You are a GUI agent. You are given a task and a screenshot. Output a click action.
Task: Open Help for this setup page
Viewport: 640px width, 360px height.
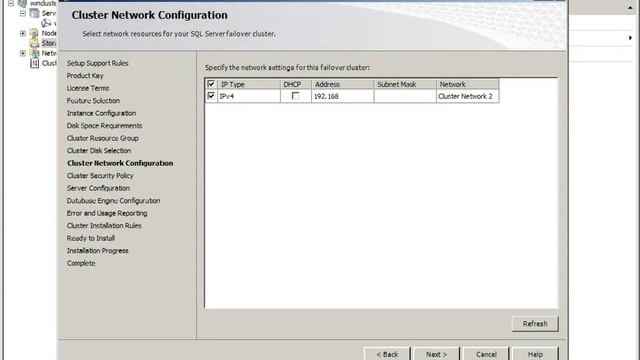535,354
